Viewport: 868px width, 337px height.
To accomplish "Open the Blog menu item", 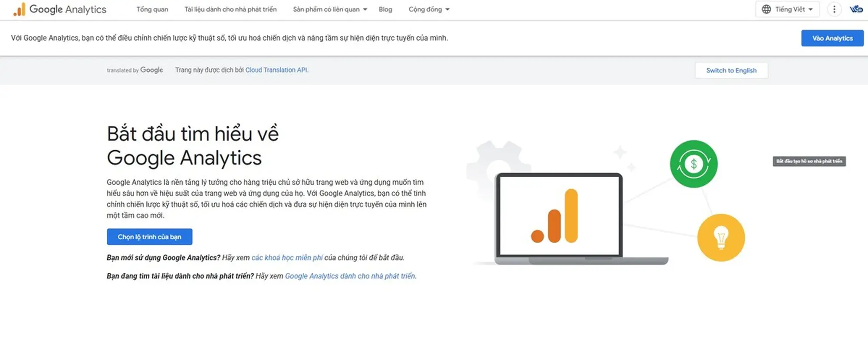I will [x=385, y=9].
